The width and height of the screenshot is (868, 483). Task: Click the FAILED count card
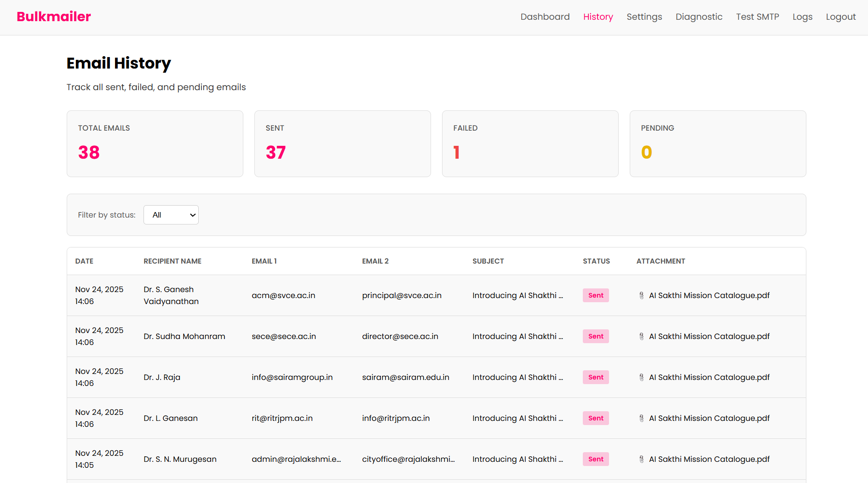530,144
